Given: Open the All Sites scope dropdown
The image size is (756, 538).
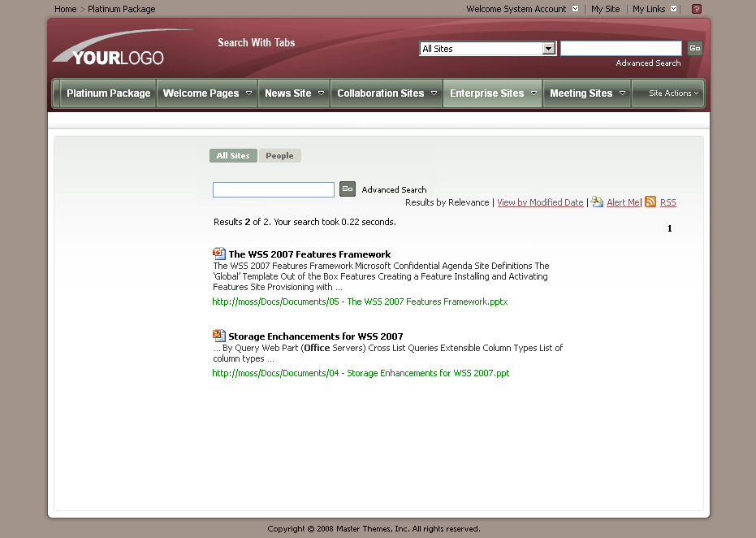Looking at the screenshot, I should [549, 48].
